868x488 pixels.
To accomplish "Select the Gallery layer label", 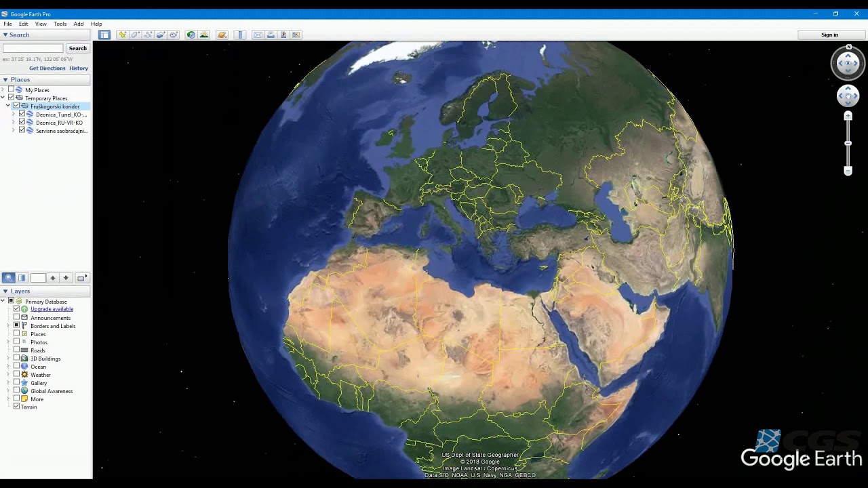I will pyautogui.click(x=39, y=383).
